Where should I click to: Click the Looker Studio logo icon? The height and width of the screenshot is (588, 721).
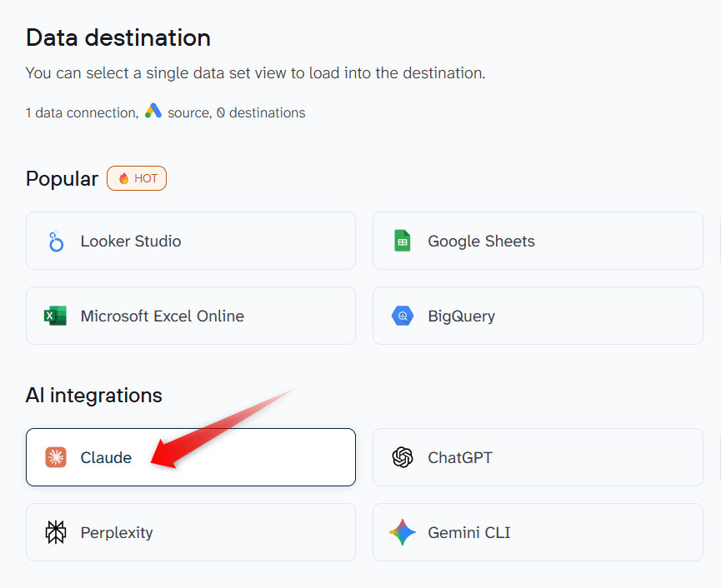coord(56,242)
